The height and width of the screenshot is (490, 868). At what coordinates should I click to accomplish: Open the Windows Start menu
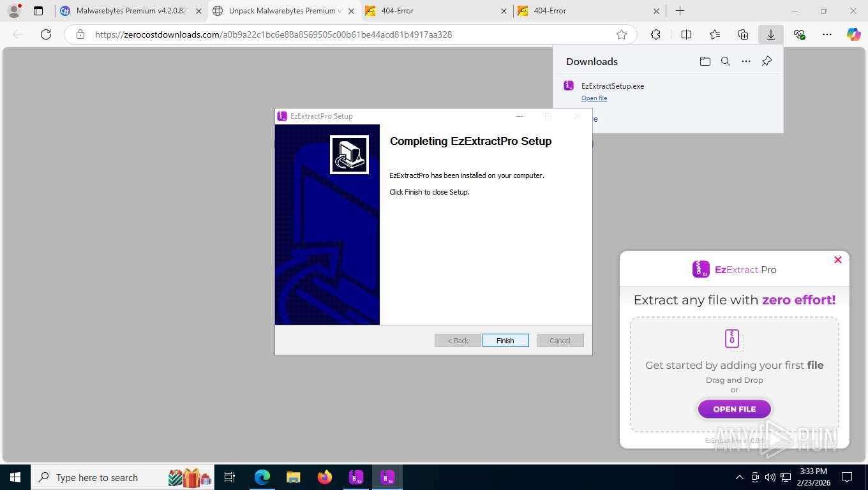[x=15, y=477]
